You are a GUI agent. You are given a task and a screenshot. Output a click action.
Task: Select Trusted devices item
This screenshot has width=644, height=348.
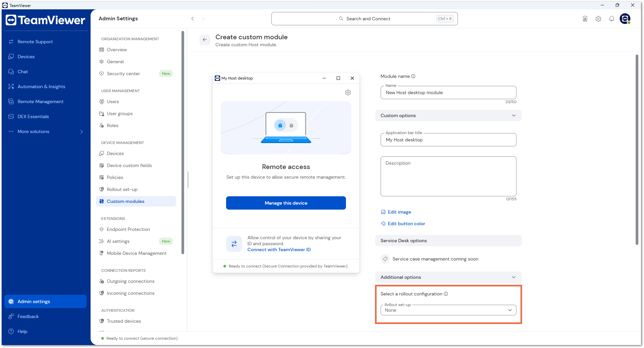coord(136,321)
